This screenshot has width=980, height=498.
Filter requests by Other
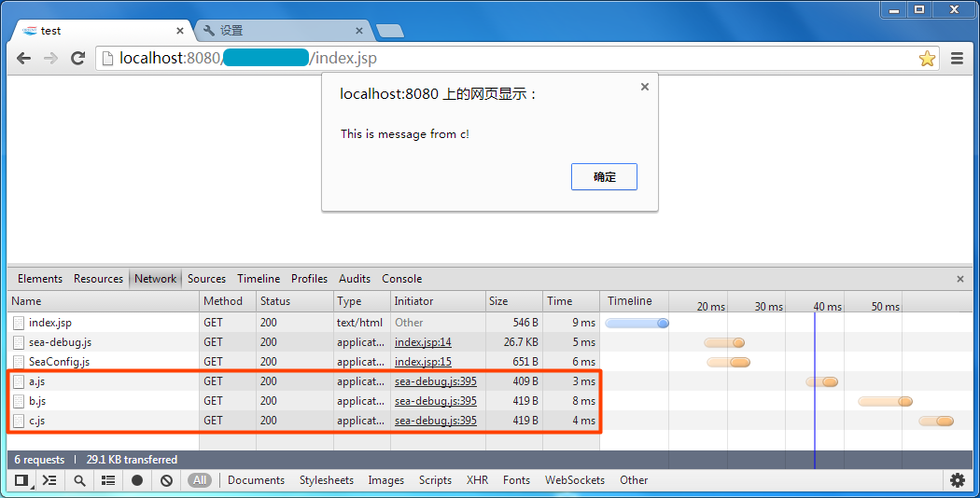634,480
